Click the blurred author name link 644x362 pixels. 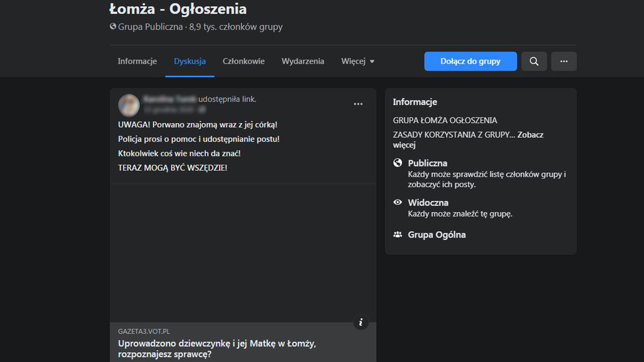point(169,99)
